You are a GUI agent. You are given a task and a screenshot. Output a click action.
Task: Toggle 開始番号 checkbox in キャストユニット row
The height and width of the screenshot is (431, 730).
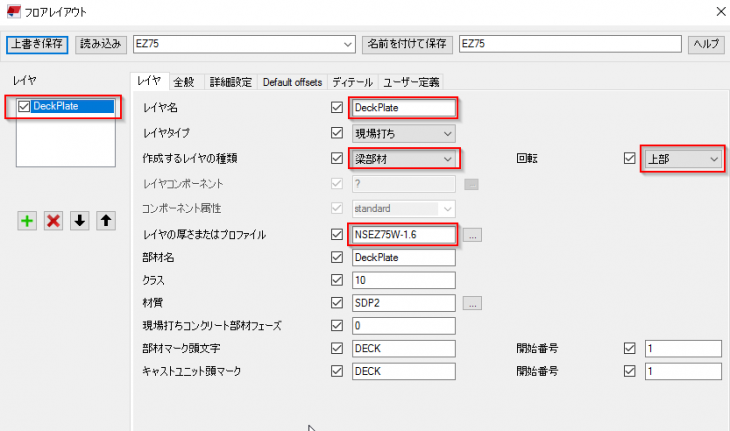pyautogui.click(x=629, y=371)
